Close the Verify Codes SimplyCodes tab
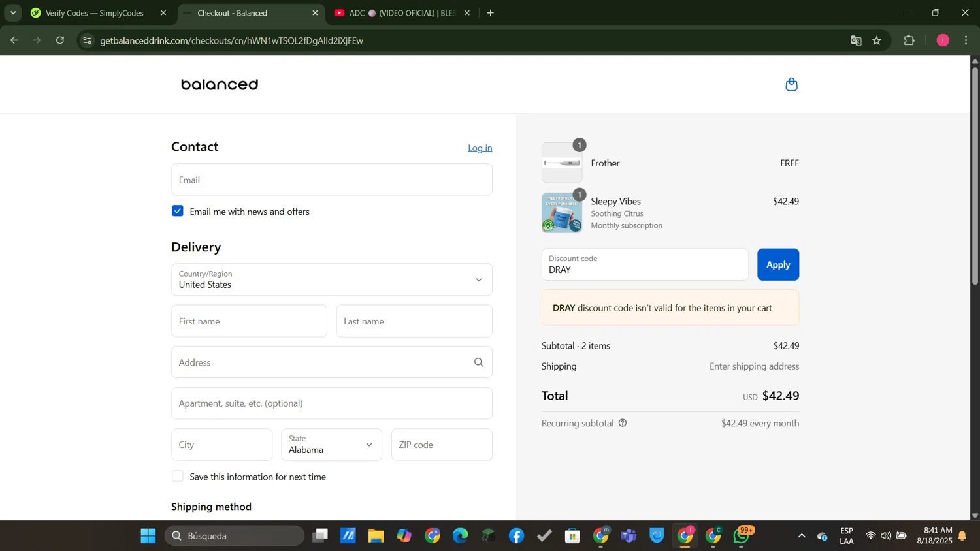The height and width of the screenshot is (551, 980). click(x=163, y=13)
